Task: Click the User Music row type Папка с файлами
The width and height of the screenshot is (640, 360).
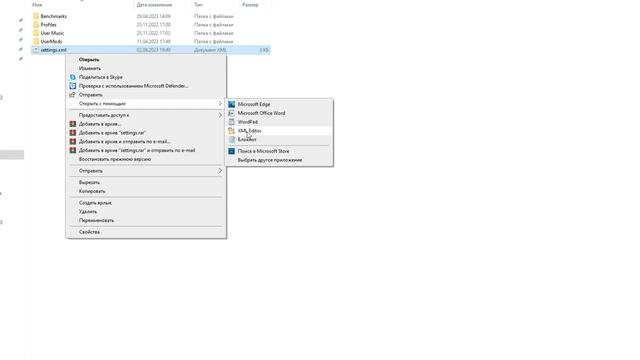Action: click(213, 33)
